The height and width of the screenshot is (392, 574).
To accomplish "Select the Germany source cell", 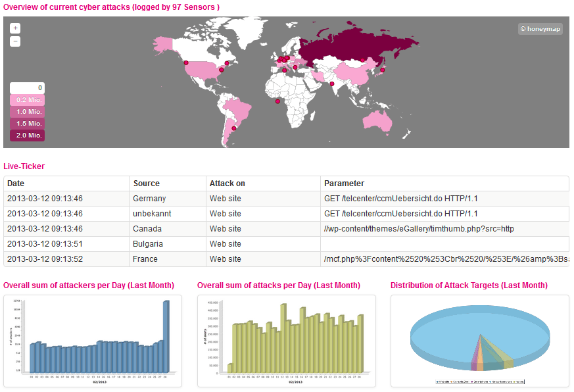I will (x=168, y=199).
